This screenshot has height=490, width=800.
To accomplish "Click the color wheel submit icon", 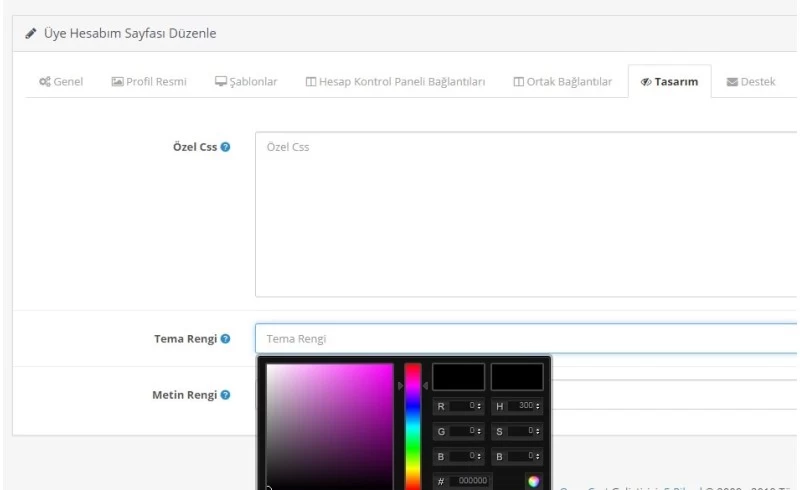I will click(534, 481).
